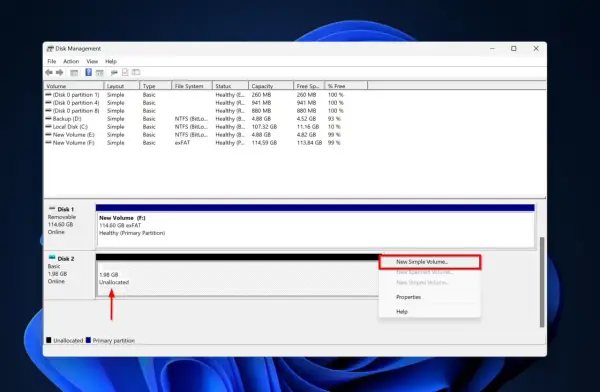Click the Show/Hide Action Pane toolbar icon
The height and width of the screenshot is (392, 600).
tap(99, 72)
